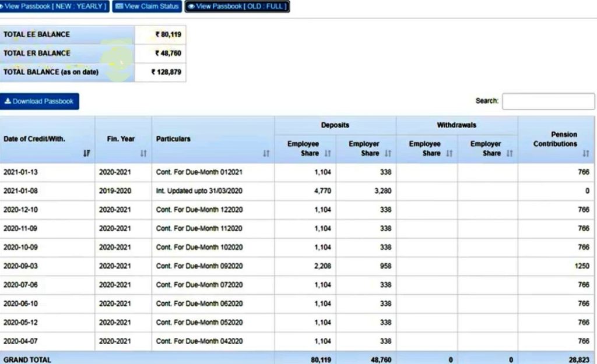Switch to View Passbook [NEW : YEARLY]
Screen dimensions: 597x364
click(x=55, y=6)
